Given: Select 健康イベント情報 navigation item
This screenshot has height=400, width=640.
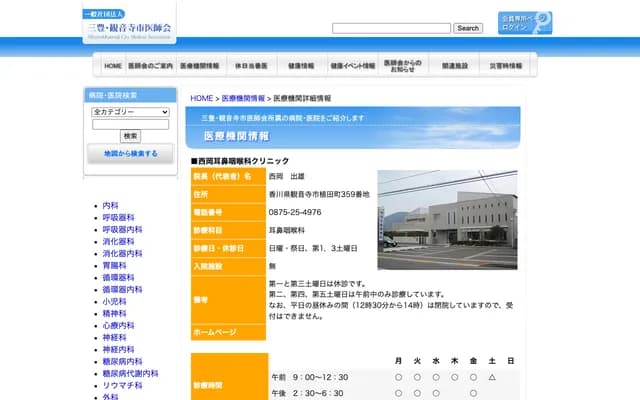Looking at the screenshot, I should [x=351, y=66].
